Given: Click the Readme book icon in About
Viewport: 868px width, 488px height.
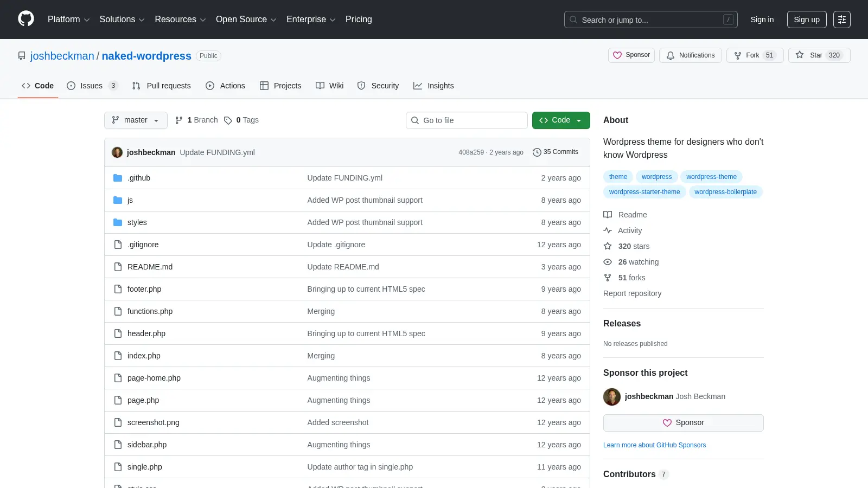Looking at the screenshot, I should [x=608, y=215].
